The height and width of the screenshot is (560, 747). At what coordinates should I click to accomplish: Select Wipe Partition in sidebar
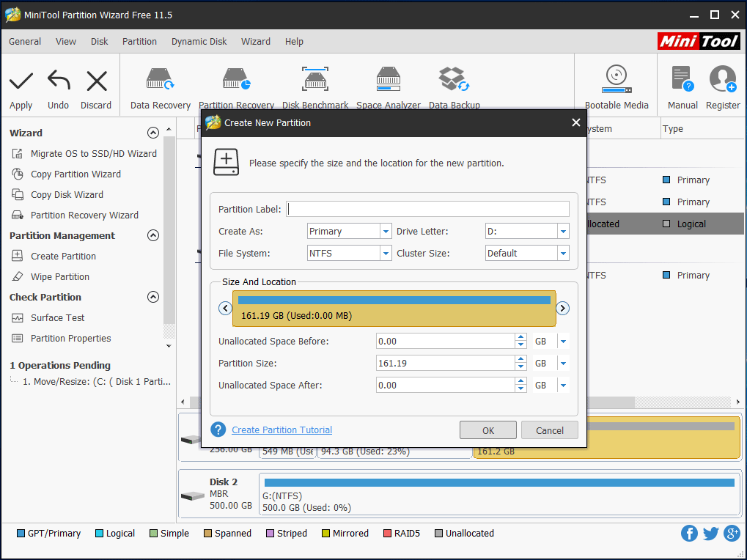(60, 276)
